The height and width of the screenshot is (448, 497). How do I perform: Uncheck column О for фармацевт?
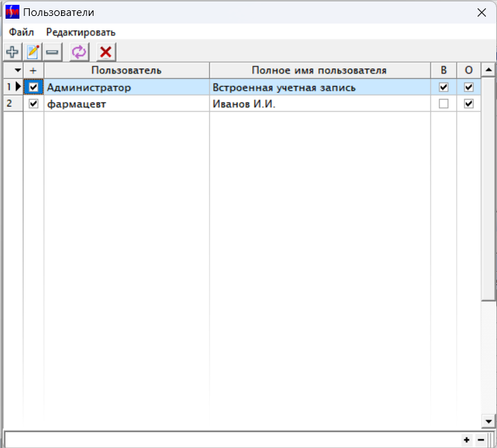[469, 104]
